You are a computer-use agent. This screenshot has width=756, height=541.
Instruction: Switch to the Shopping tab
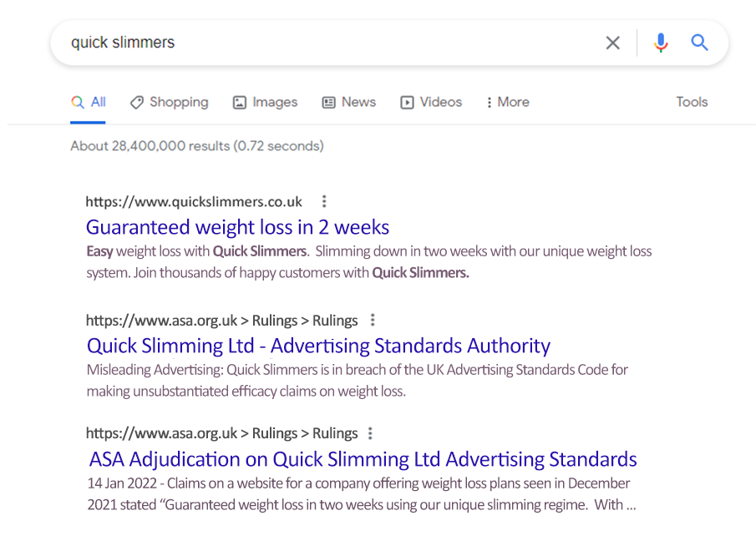coord(170,102)
